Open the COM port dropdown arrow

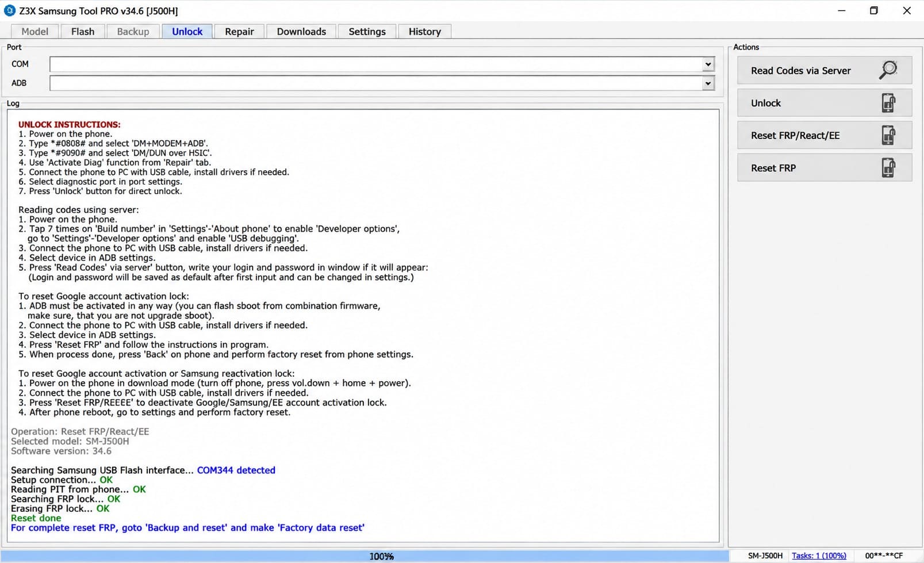tap(708, 64)
